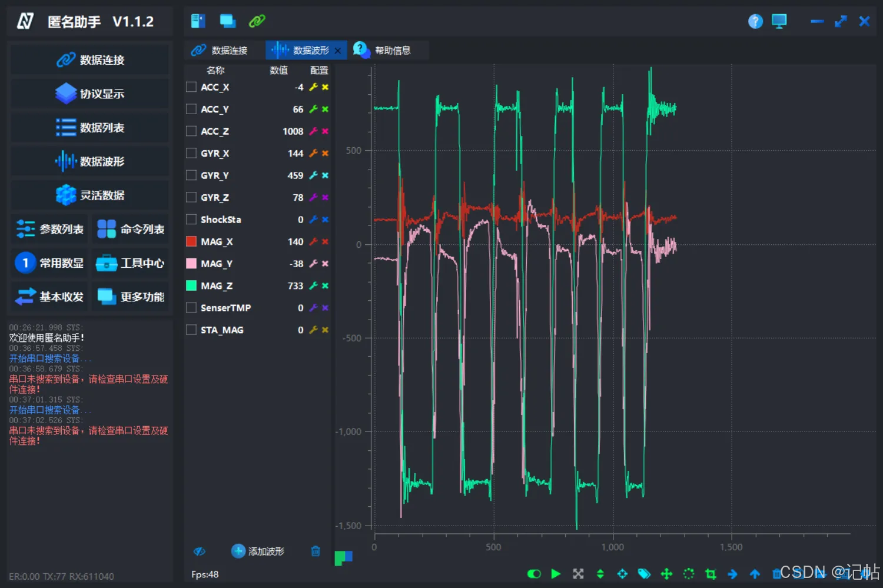Click the MAG_Z green color swatch

[191, 285]
